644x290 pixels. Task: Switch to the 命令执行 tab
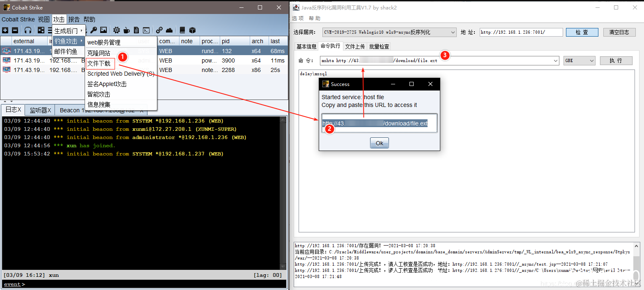[x=331, y=46]
